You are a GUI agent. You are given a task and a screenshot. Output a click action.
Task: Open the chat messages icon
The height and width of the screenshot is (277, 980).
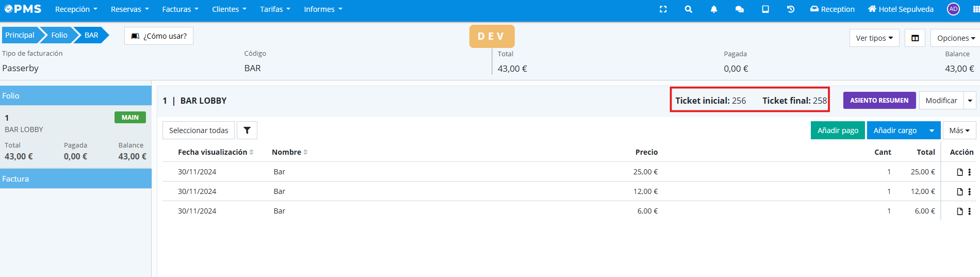[x=739, y=9]
